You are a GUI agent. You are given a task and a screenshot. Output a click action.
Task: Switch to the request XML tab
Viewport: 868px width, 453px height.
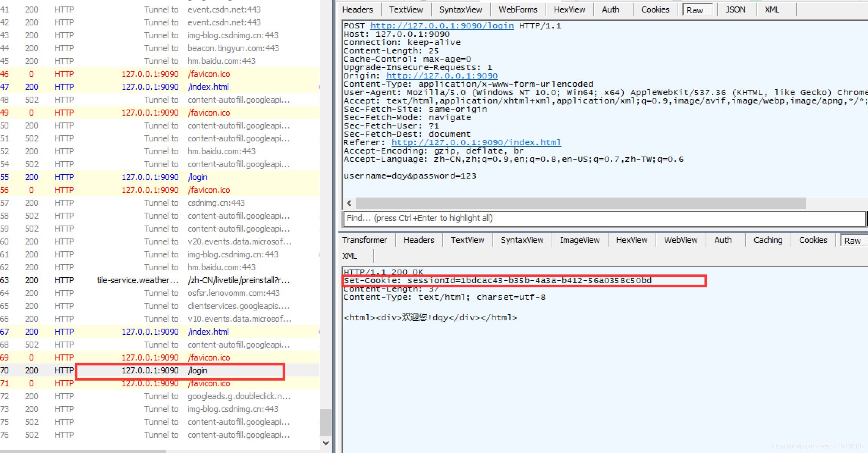point(772,9)
